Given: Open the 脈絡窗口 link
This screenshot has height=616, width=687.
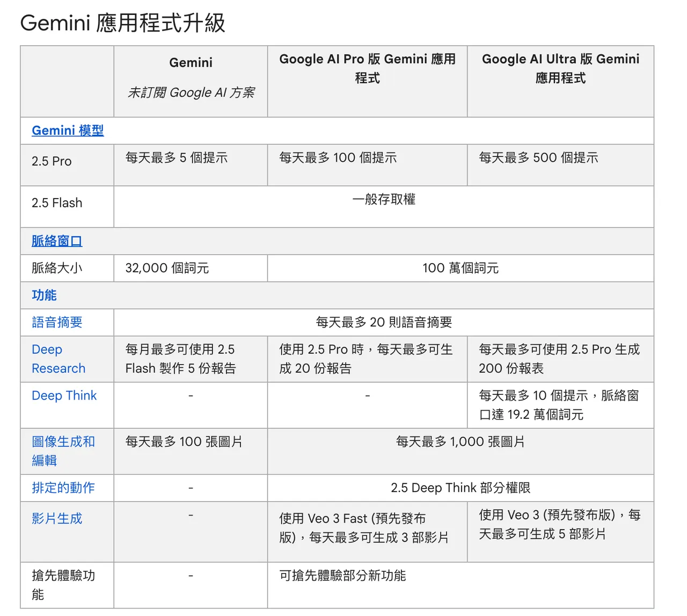Looking at the screenshot, I should point(57,241).
